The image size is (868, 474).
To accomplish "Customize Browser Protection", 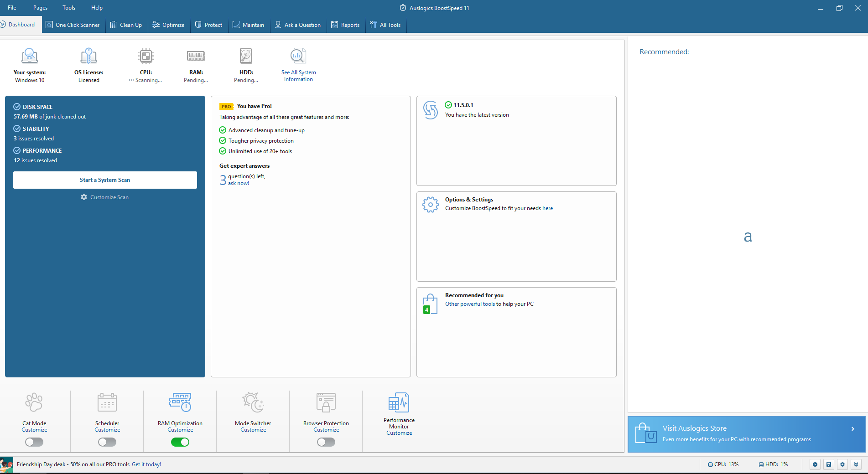I will click(326, 430).
